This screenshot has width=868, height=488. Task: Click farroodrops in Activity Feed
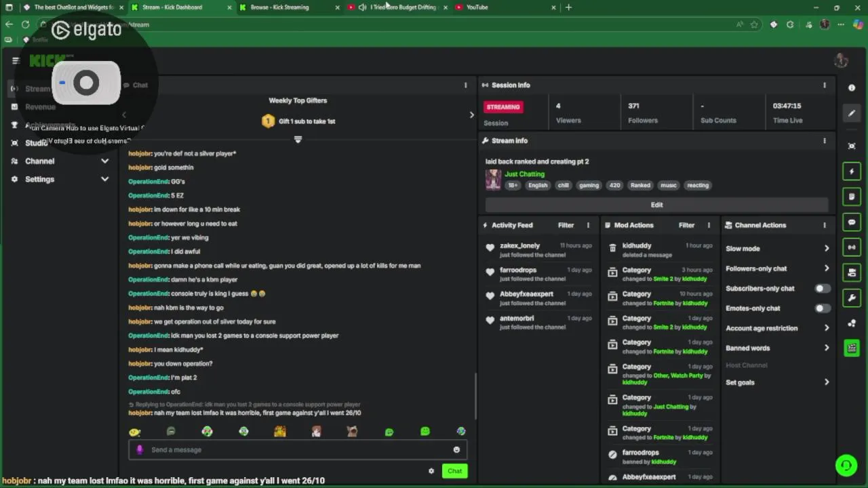click(x=518, y=270)
